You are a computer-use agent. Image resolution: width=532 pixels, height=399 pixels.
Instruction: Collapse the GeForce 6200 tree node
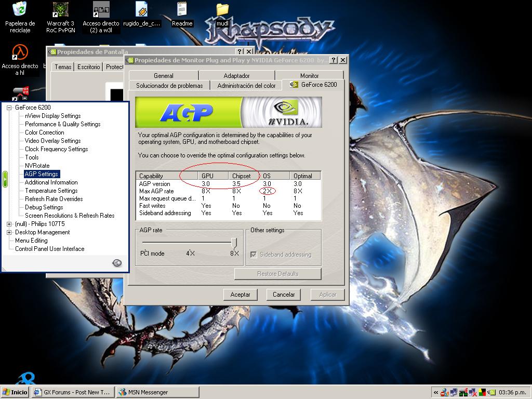pyautogui.click(x=9, y=108)
